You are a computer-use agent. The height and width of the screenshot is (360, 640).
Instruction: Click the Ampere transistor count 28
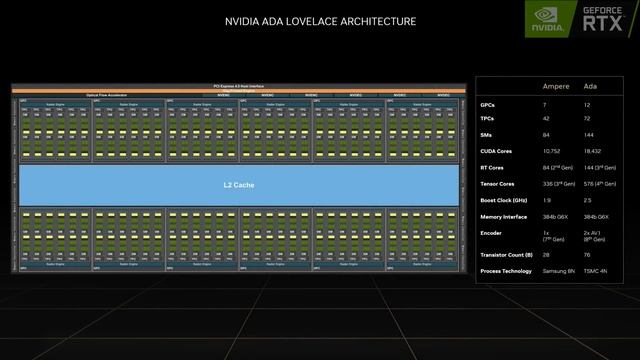[x=546, y=255]
